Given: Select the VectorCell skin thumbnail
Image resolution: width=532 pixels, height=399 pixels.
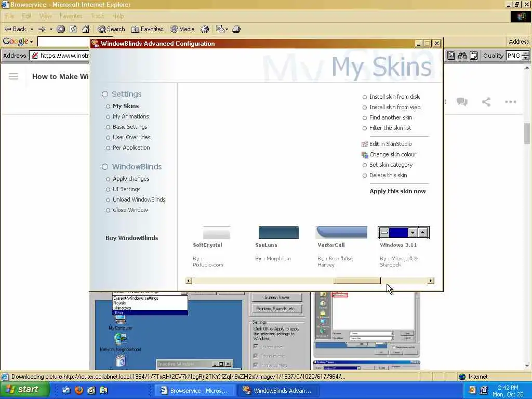Looking at the screenshot, I should pyautogui.click(x=341, y=233).
